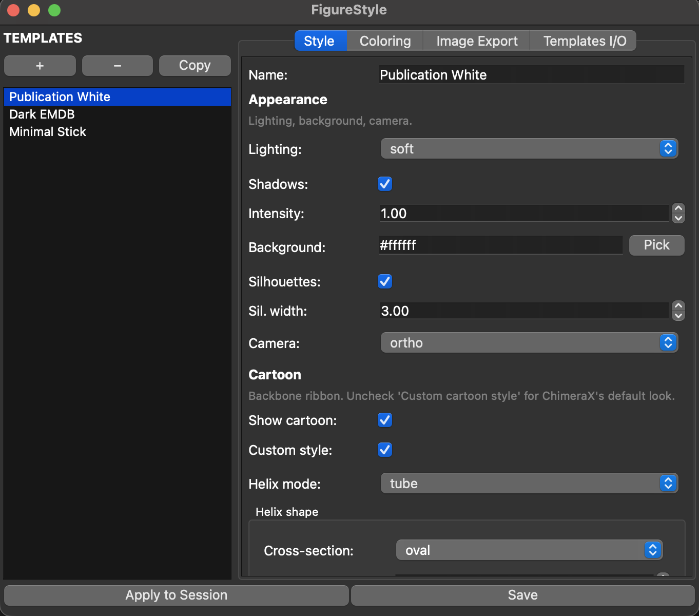Open the Coloring tab
Screen dimensions: 699x616
click(x=385, y=41)
